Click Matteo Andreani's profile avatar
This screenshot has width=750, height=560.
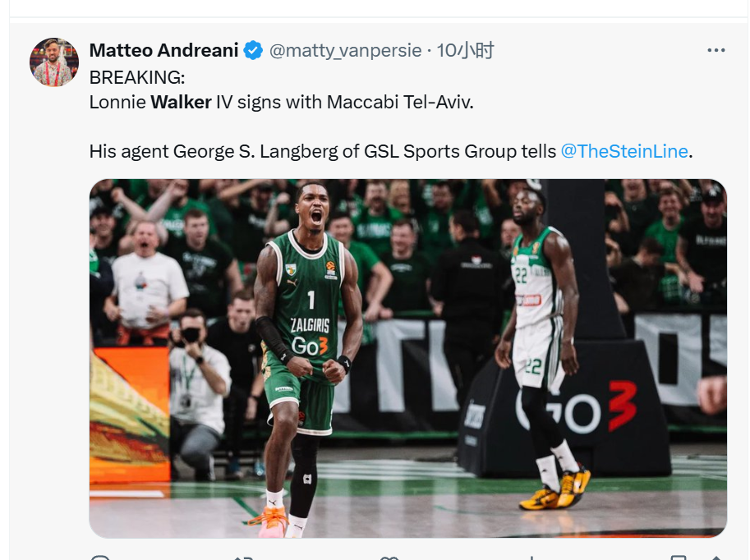[x=54, y=62]
